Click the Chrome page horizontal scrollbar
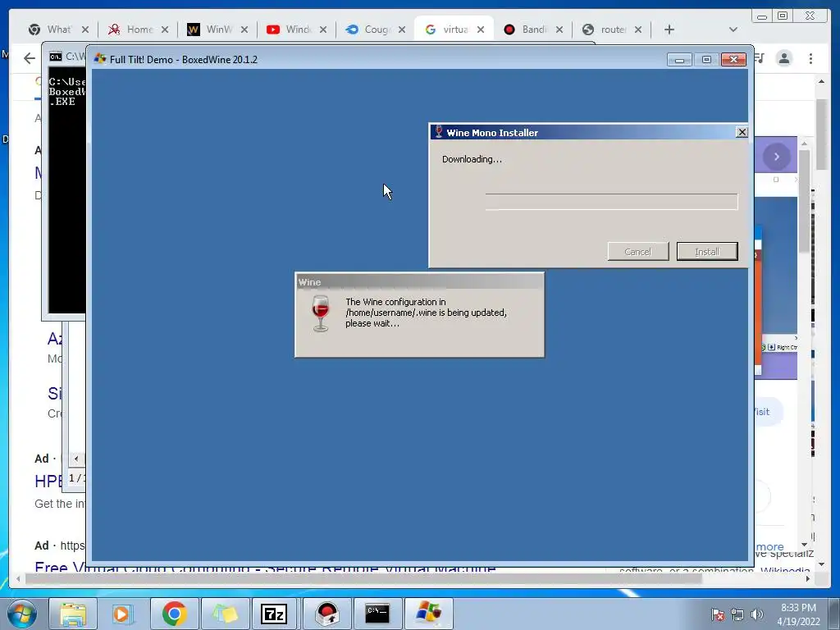The width and height of the screenshot is (840, 630). tap(363, 578)
